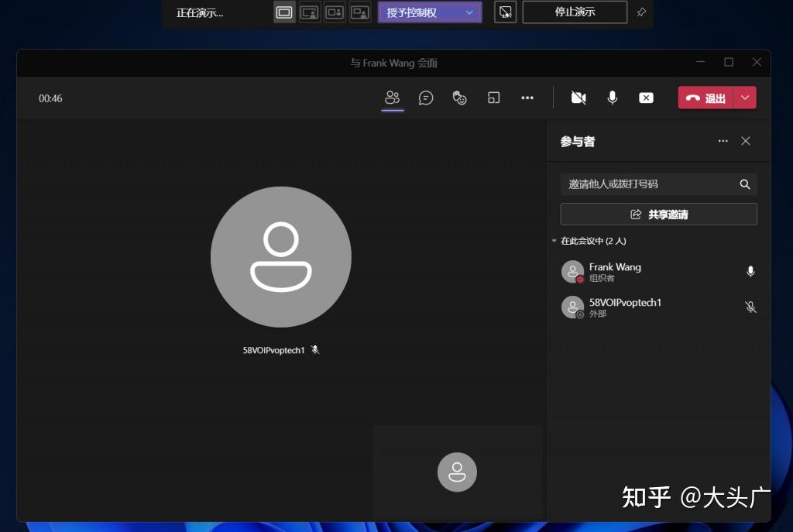Click the 停止演示 button

575,12
